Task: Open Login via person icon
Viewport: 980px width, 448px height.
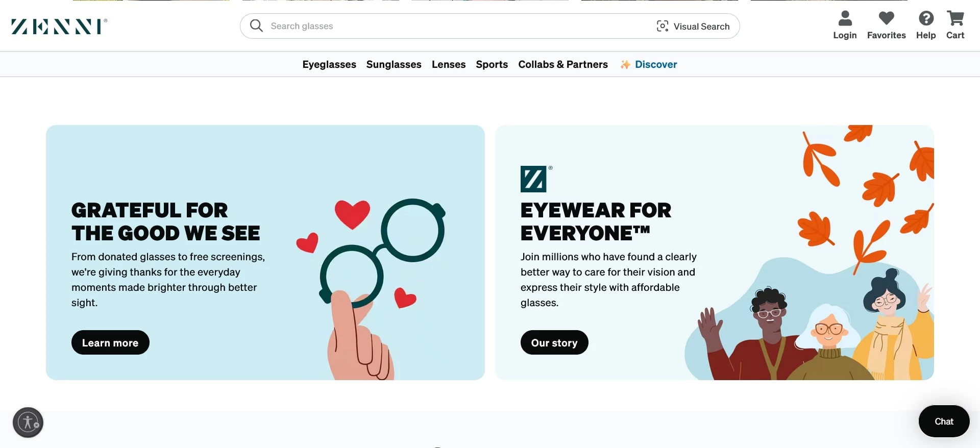Action: tap(845, 18)
